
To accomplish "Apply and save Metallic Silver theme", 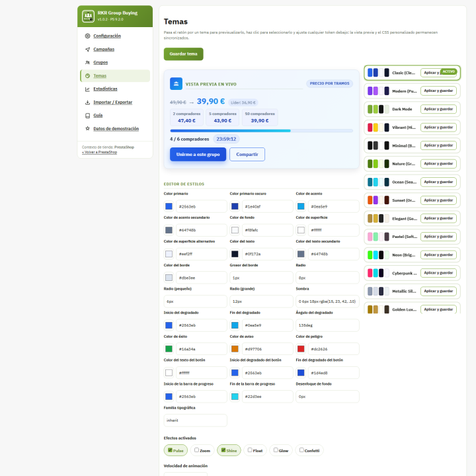I will click(438, 291).
